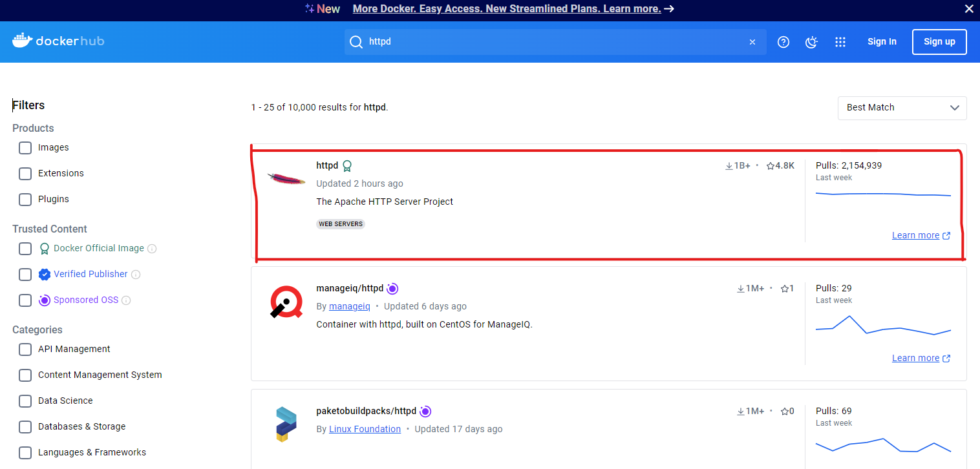Click the info icon beside Verified Publisher
Viewport: 980px width, 469px height.
coord(136,275)
